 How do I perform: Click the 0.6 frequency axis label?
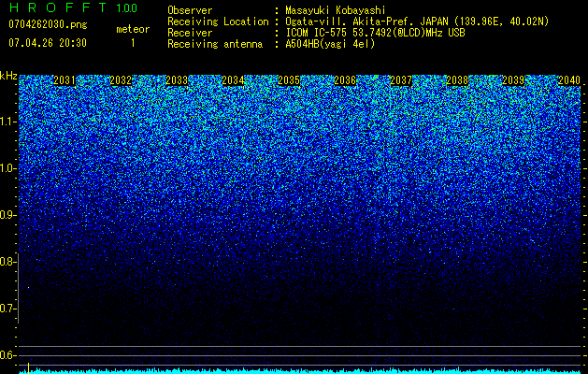tap(7, 355)
